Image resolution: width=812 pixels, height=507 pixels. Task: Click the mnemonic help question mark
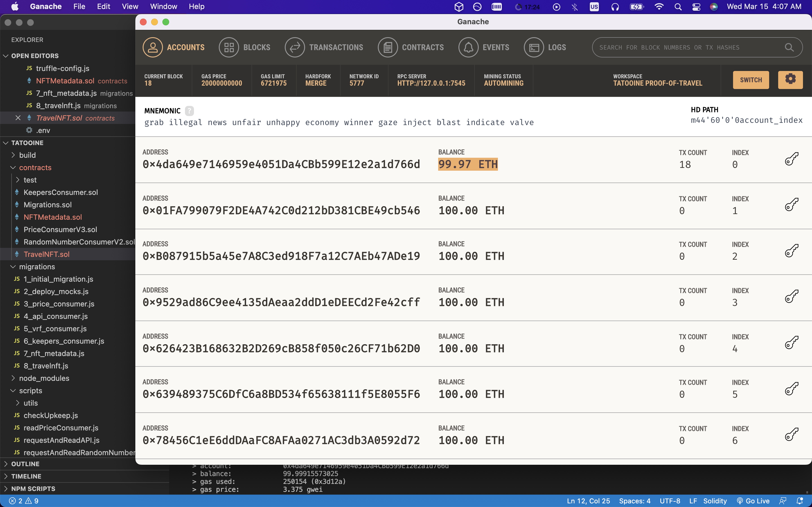(189, 111)
